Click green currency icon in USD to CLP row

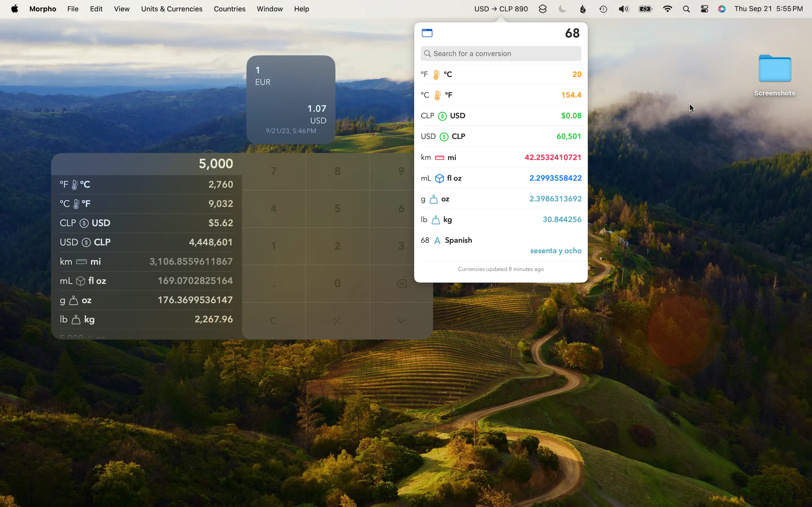tap(443, 137)
